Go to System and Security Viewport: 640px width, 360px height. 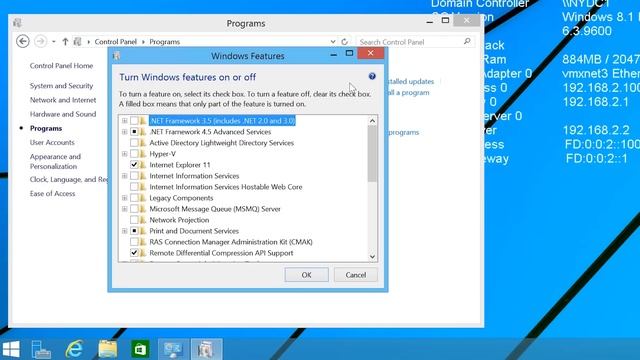pyautogui.click(x=61, y=86)
